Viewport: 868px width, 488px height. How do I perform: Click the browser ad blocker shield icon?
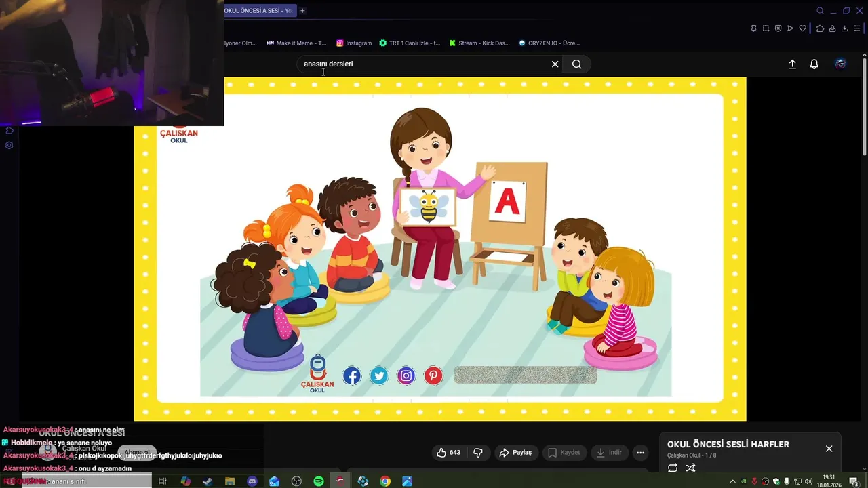tap(778, 28)
